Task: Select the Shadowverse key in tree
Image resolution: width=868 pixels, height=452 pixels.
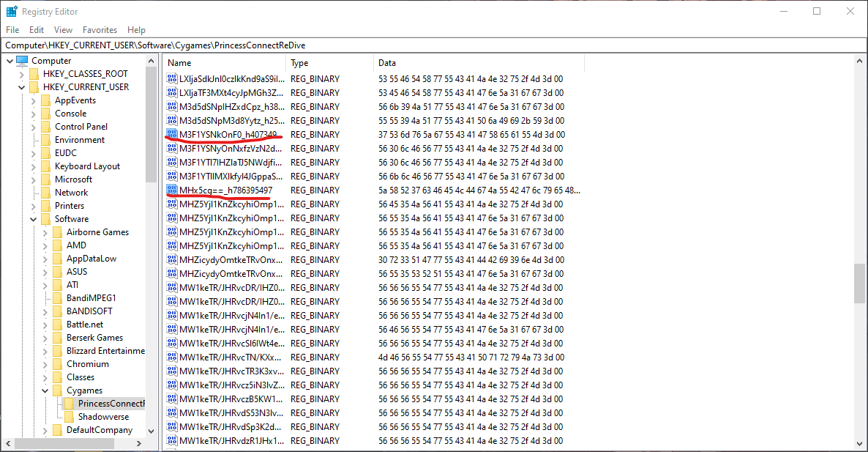Action: tap(103, 417)
